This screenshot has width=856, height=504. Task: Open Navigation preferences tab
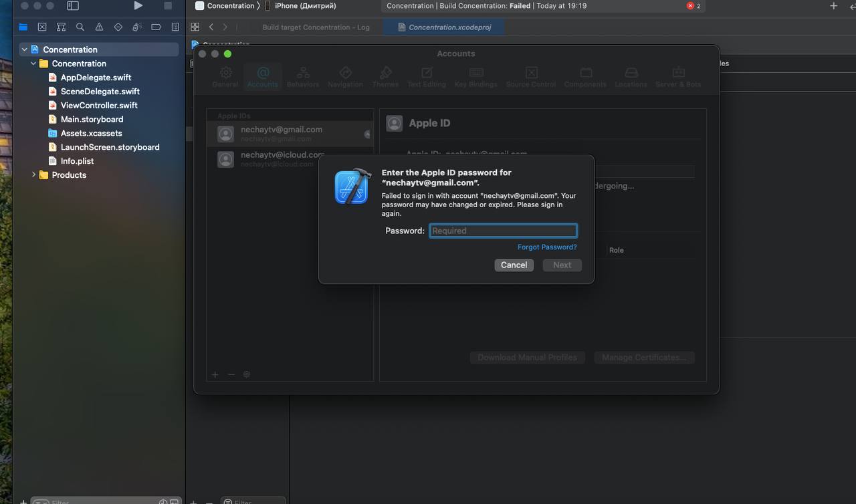coord(345,77)
